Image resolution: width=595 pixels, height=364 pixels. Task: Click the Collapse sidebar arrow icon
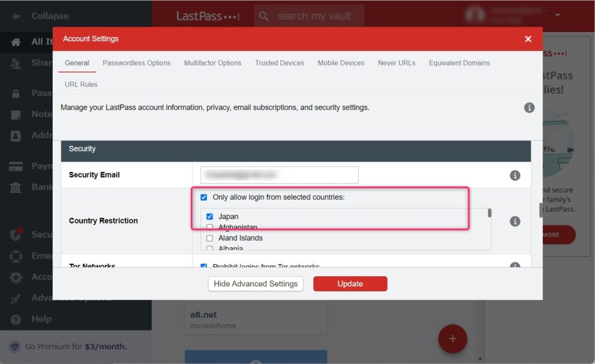[16, 16]
